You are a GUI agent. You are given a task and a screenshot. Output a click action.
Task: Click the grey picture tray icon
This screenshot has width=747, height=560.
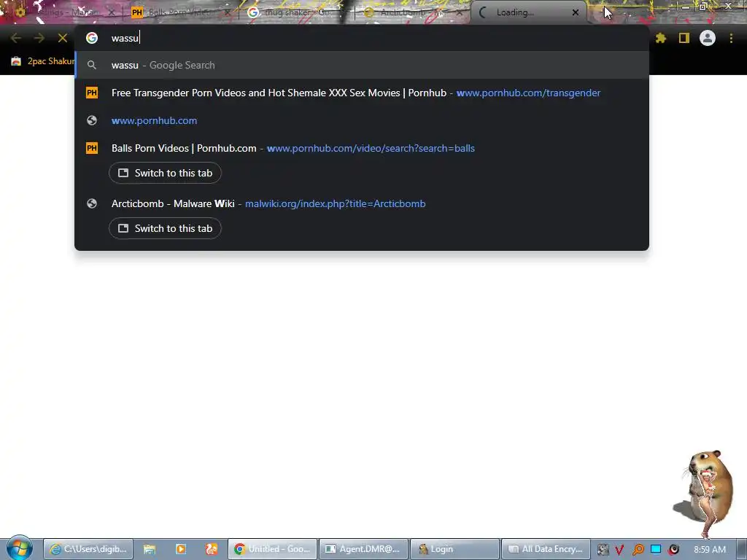(603, 550)
